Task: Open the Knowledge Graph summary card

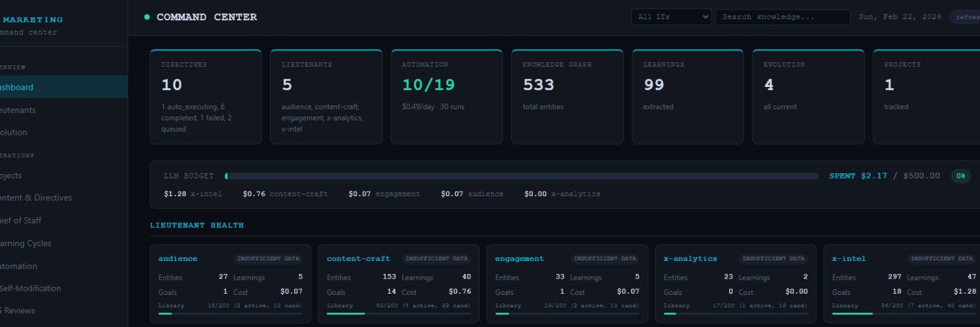Action: coord(567,97)
